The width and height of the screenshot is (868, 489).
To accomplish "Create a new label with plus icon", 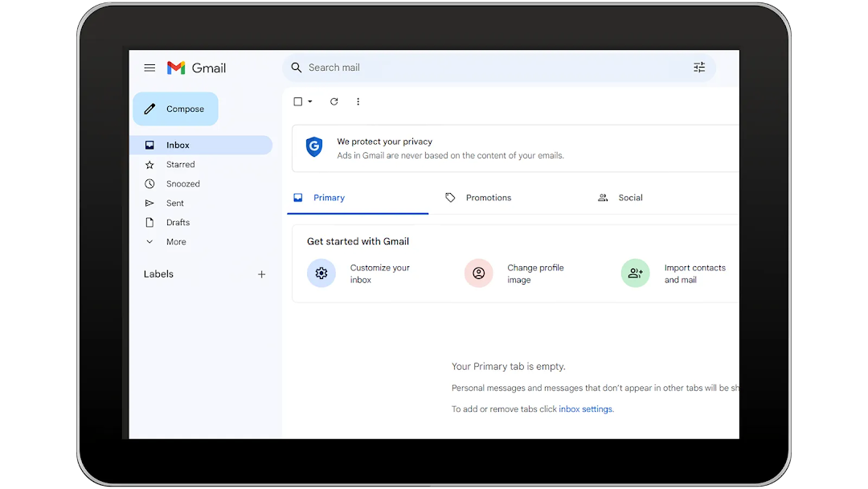I will pyautogui.click(x=261, y=274).
